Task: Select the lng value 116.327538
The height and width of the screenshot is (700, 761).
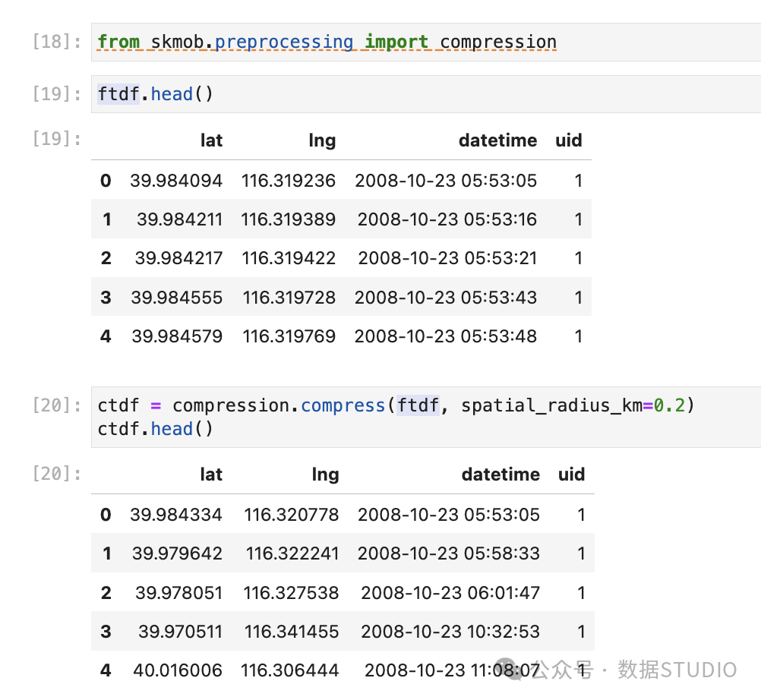Action: tap(291, 593)
